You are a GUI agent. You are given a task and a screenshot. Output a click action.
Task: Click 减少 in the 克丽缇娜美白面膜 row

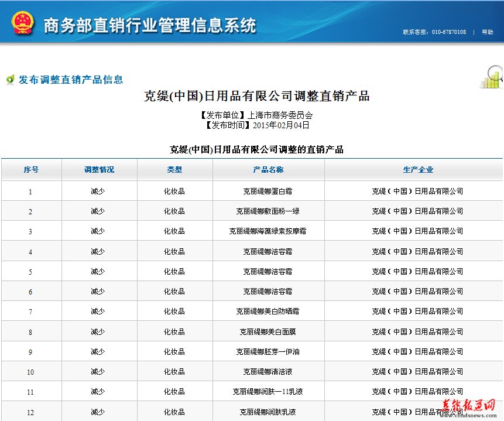pyautogui.click(x=98, y=331)
